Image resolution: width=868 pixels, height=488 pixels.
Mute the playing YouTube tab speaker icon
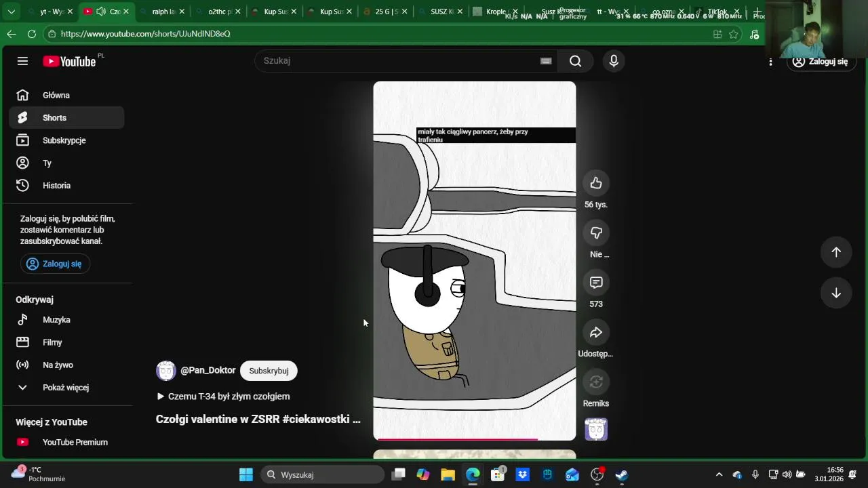(100, 12)
